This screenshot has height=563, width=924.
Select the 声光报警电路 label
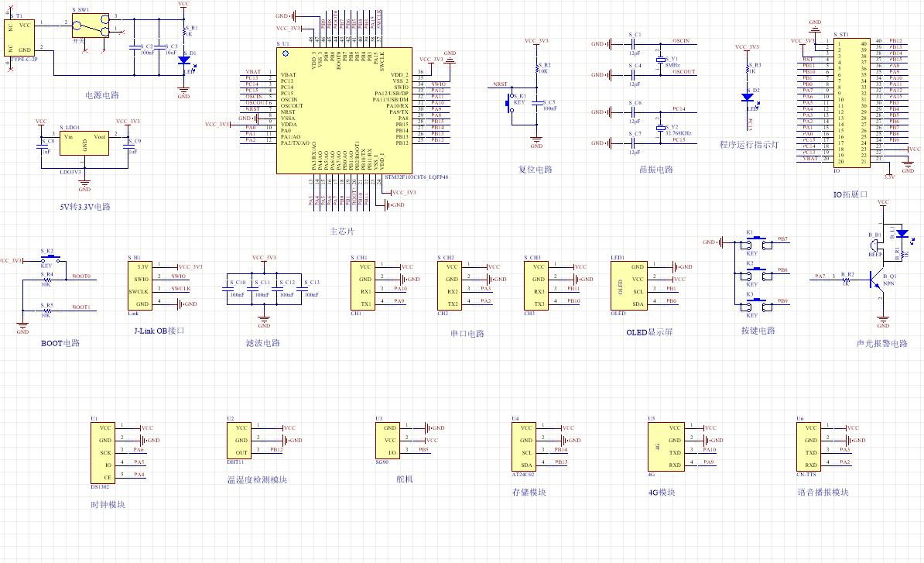click(881, 344)
